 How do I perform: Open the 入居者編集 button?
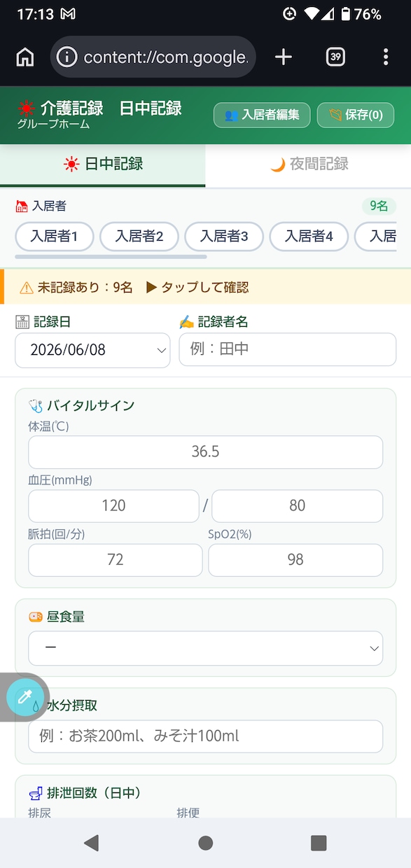pyautogui.click(x=262, y=115)
